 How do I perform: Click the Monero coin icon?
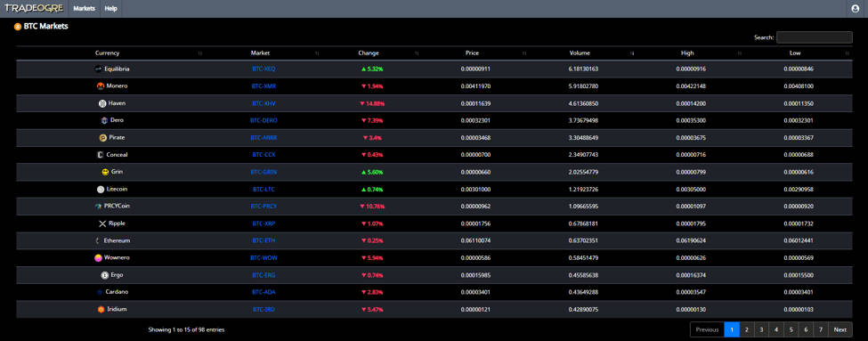[x=101, y=86]
